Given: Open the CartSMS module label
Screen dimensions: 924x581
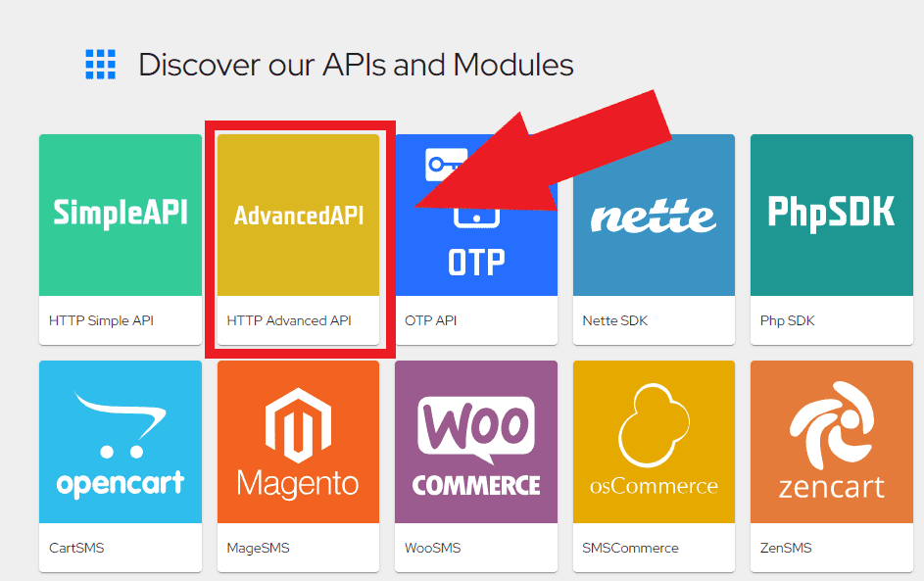Looking at the screenshot, I should (x=76, y=548).
